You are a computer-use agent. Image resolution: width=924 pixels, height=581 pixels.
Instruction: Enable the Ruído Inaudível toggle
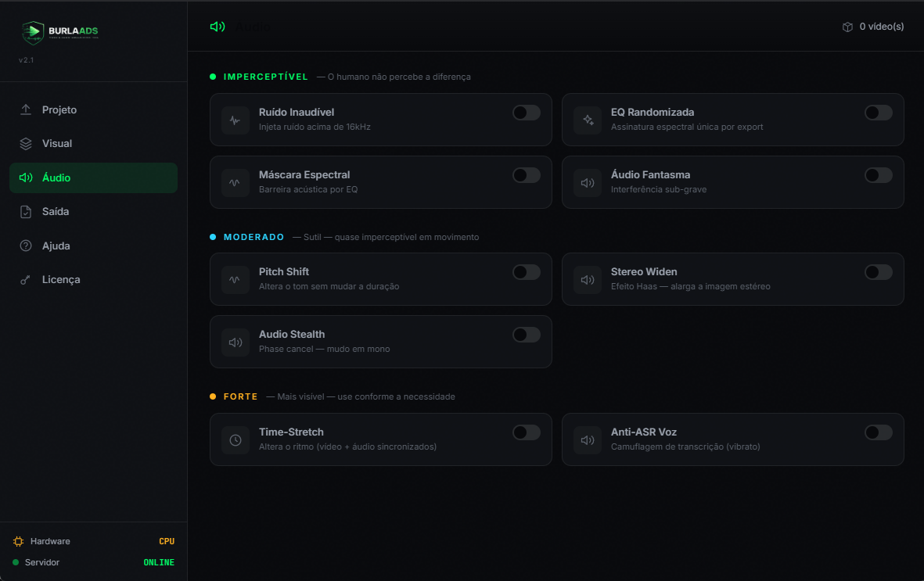[527, 113]
